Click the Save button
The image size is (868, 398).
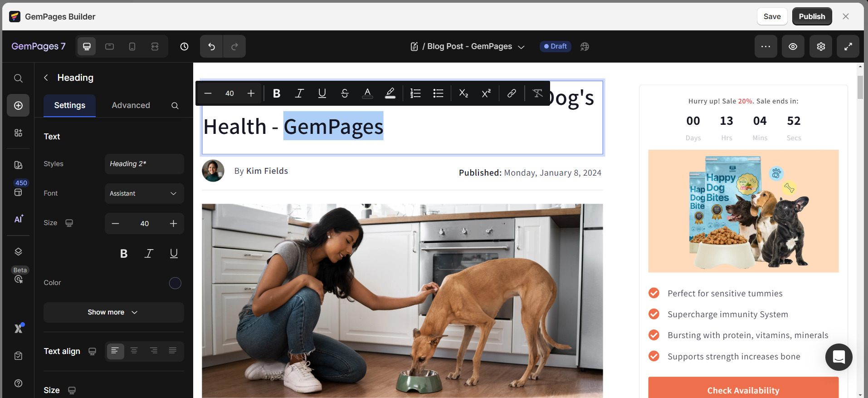pos(772,16)
